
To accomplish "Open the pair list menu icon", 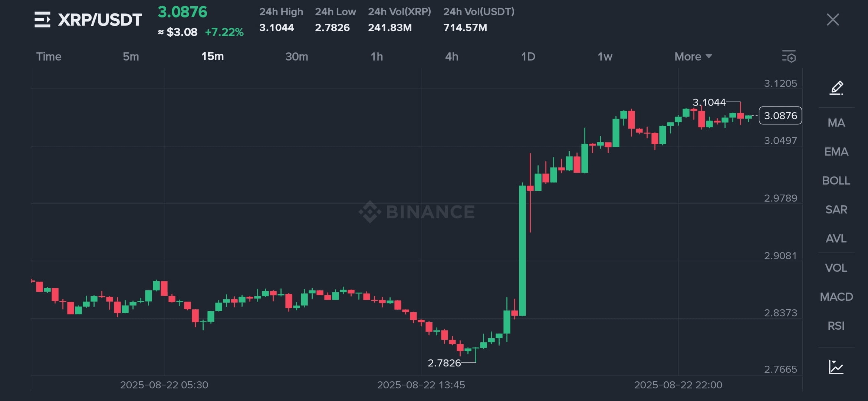I will pyautogui.click(x=42, y=20).
